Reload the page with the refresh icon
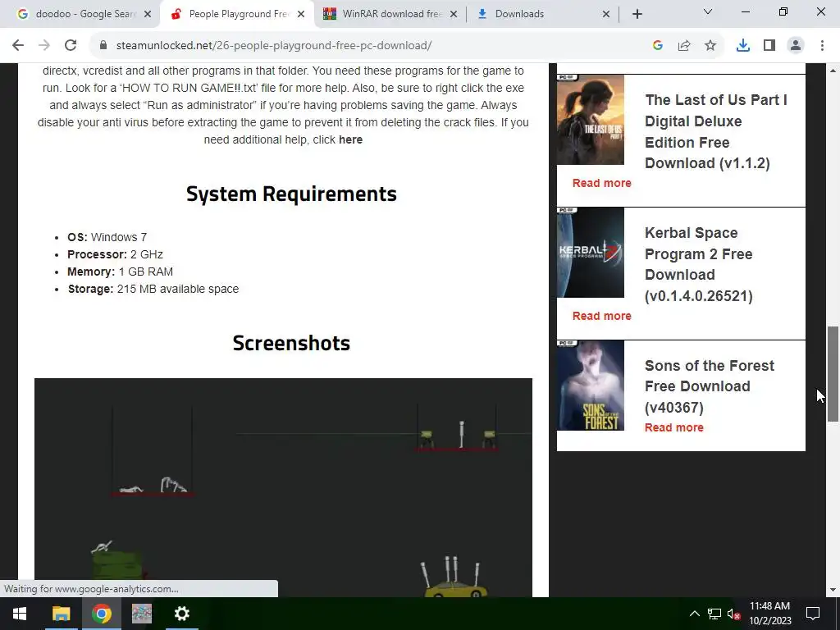 (71, 46)
